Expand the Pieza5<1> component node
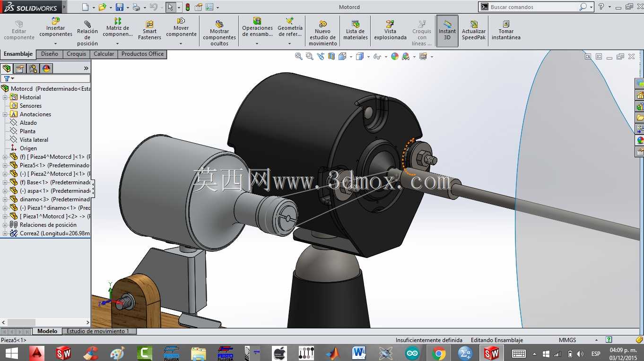 pos(5,165)
